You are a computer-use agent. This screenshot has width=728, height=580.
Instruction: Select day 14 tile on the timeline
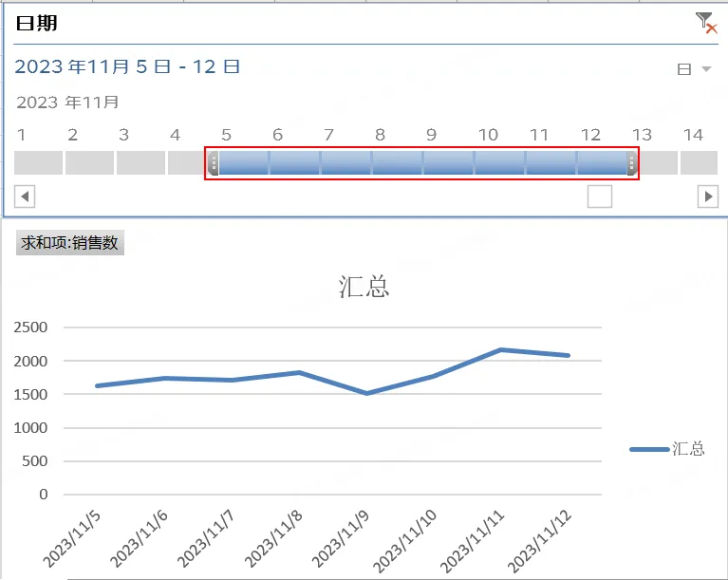699,163
